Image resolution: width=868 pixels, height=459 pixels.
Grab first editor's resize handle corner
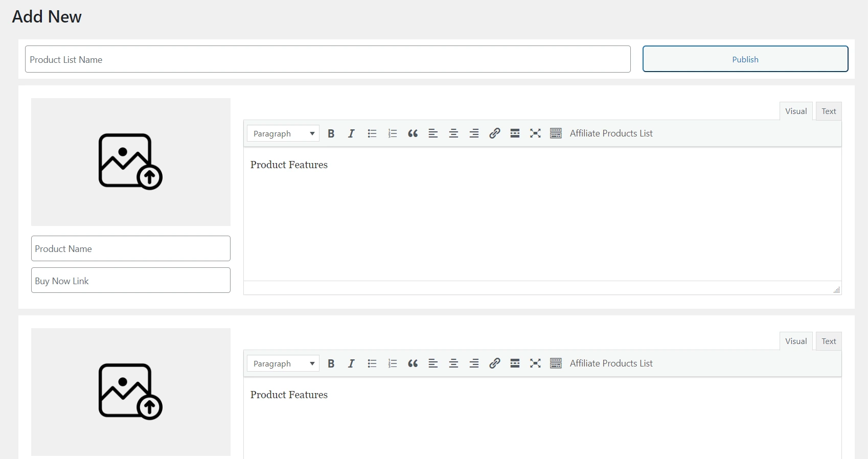click(x=837, y=290)
